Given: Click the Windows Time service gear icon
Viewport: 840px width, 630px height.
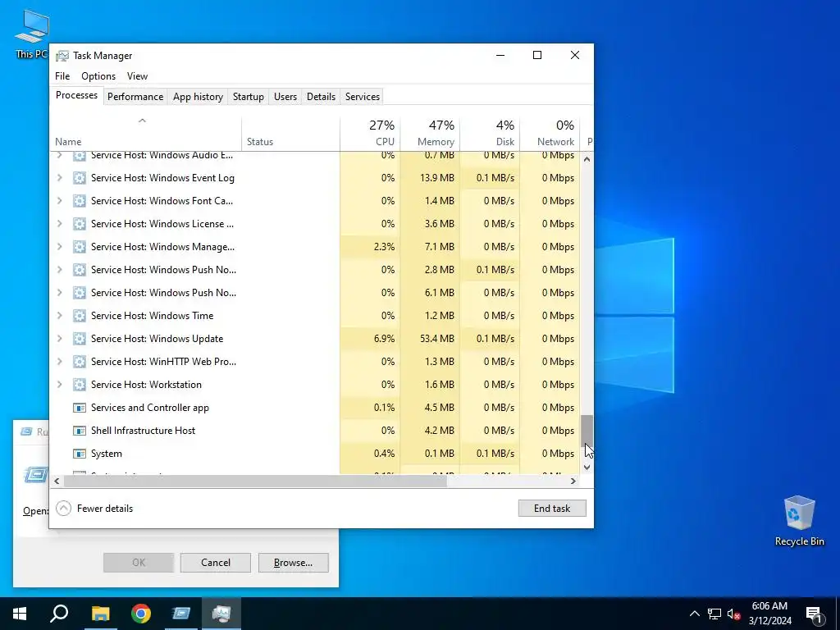Looking at the screenshot, I should click(x=80, y=316).
